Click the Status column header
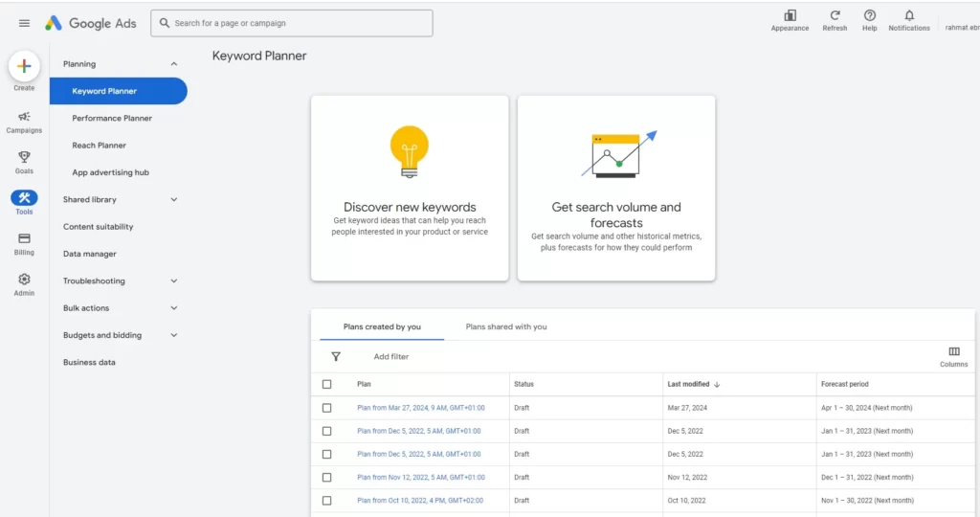 (x=523, y=385)
